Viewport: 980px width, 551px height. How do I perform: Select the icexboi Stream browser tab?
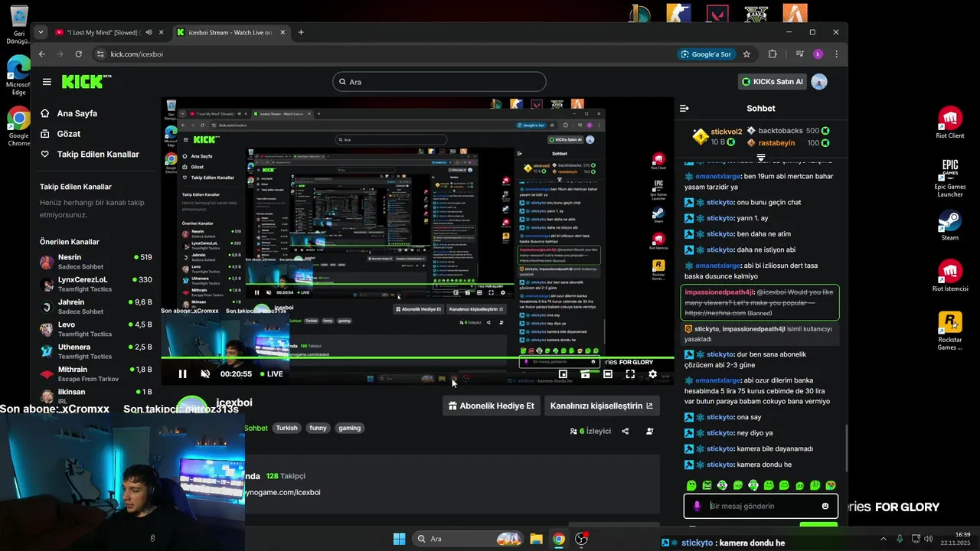pyautogui.click(x=230, y=32)
